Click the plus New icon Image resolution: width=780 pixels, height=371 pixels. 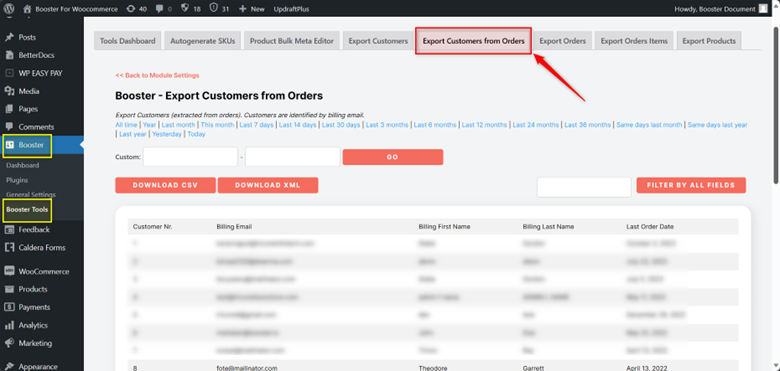[x=242, y=8]
